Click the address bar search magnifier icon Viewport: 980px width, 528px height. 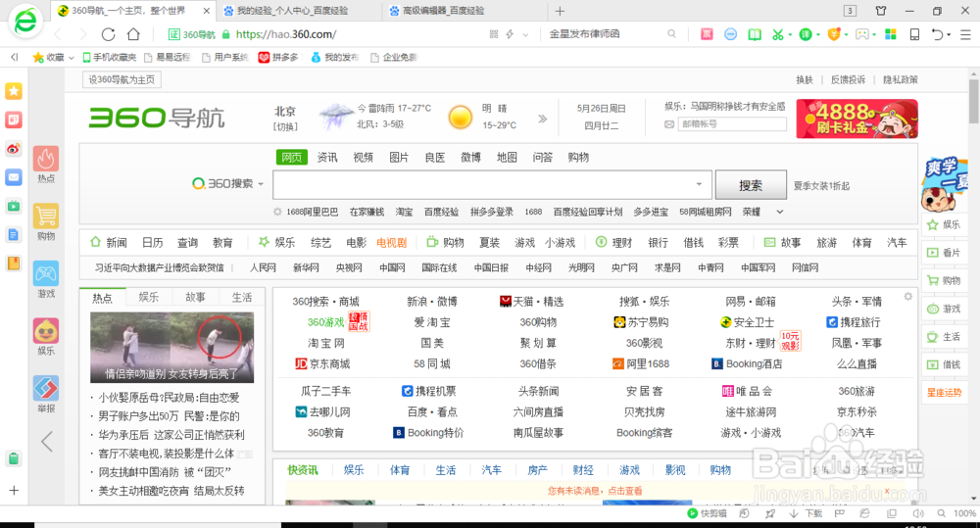(671, 34)
